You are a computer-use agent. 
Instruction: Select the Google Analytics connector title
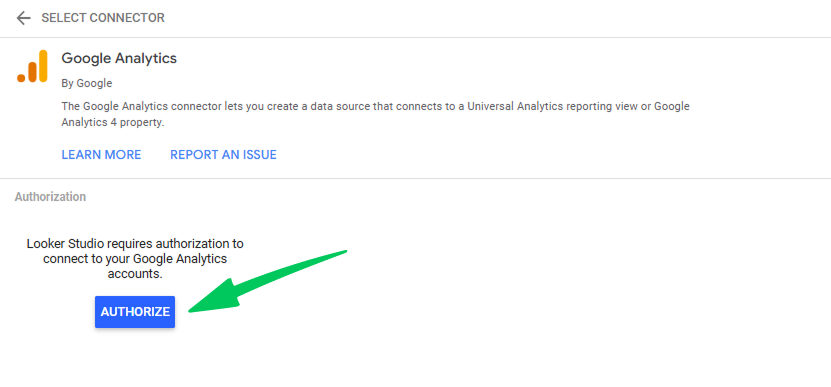coord(119,58)
